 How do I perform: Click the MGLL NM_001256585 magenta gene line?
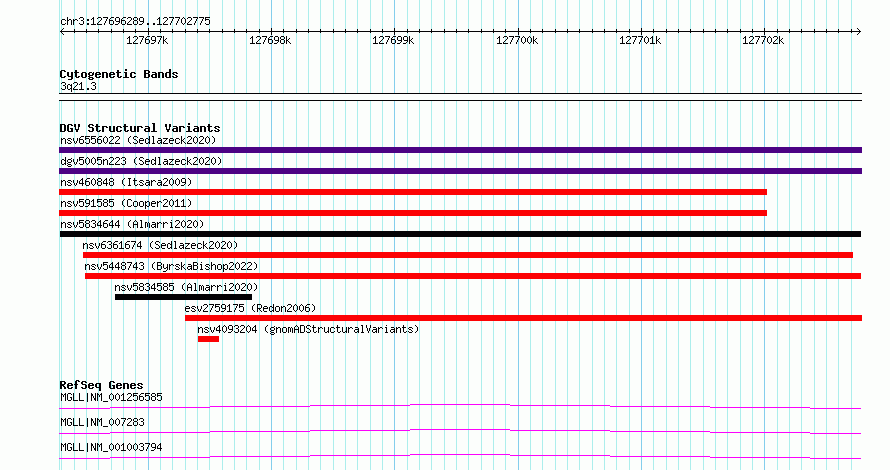[460, 406]
